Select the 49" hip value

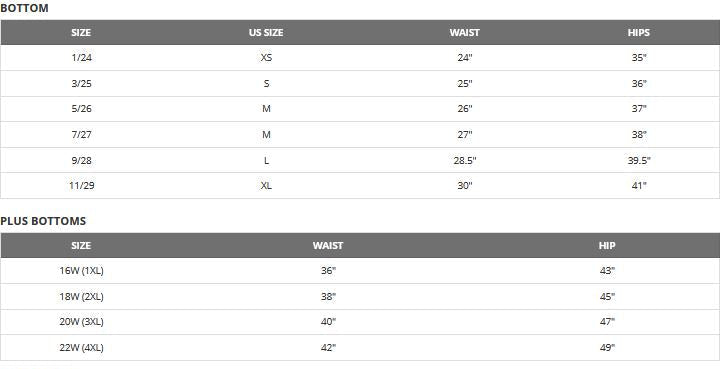coord(607,348)
